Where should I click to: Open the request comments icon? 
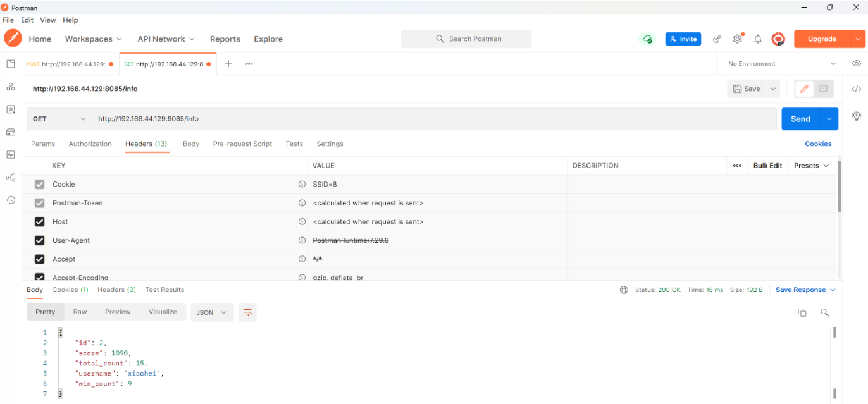(823, 89)
